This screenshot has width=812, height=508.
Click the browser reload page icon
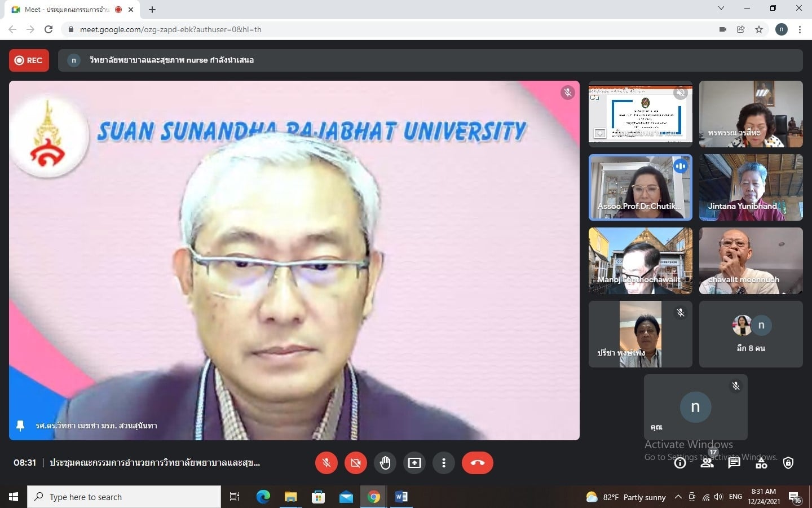(48, 29)
